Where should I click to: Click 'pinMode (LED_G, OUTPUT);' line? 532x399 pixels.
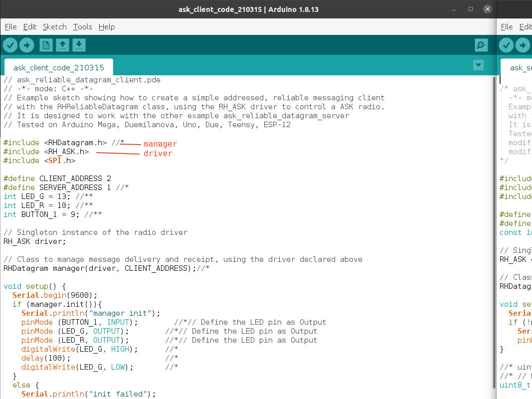[x=75, y=331]
